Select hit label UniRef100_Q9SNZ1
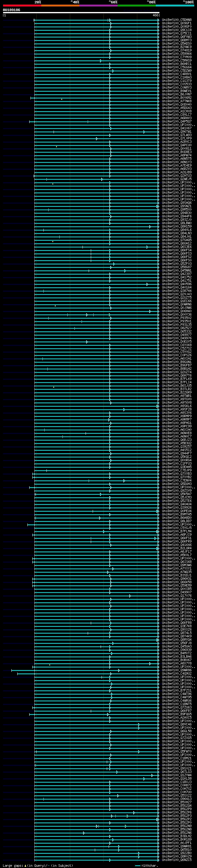 (177, 206)
